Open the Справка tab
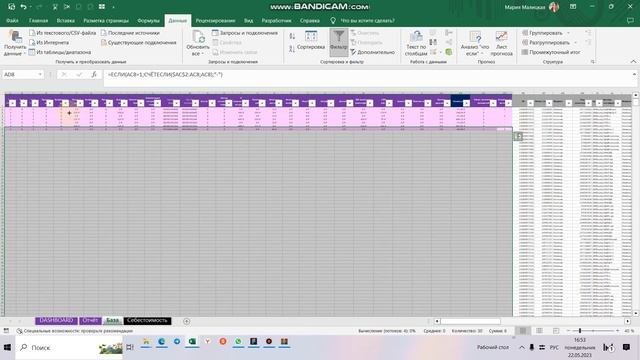 coord(310,20)
